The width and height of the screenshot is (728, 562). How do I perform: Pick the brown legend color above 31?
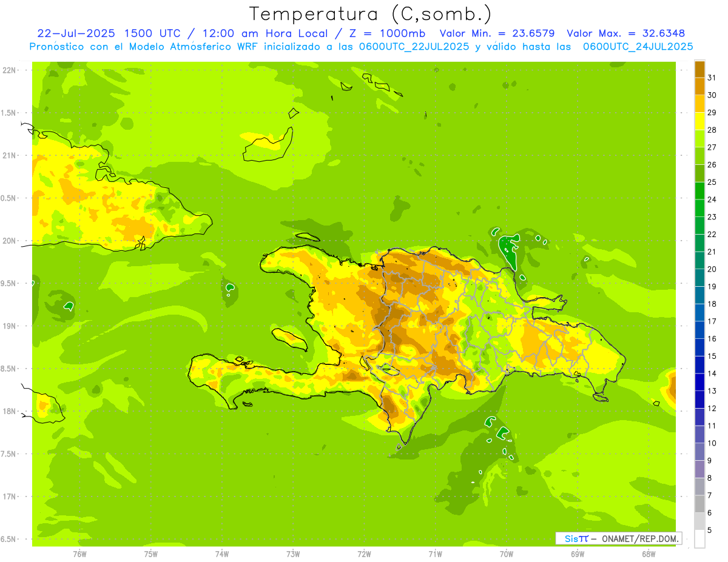699,69
